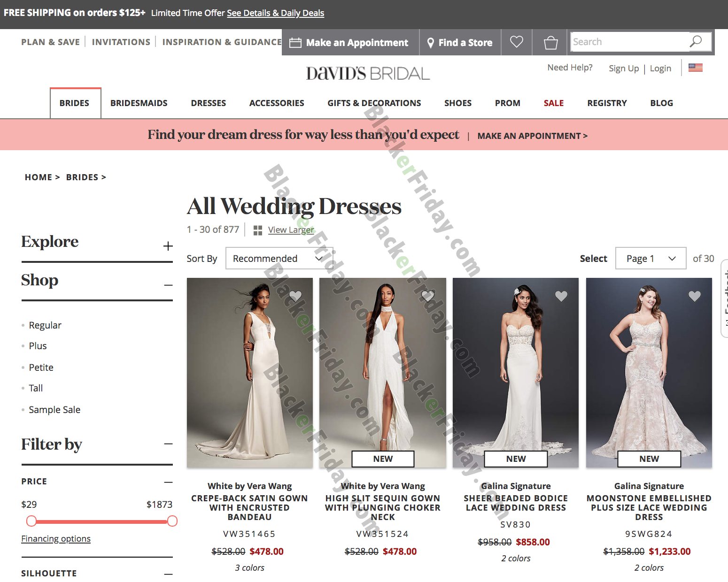Click the Sign Up link
Viewport: 728px width, 582px height.
(624, 69)
